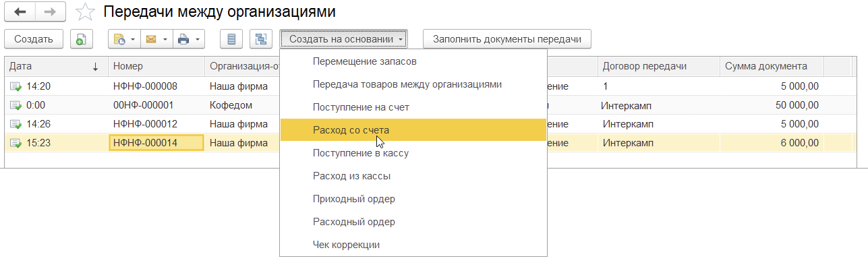Viewport: 868px width, 269px height.
Task: Choose Поступление на счет entry
Action: (413, 107)
